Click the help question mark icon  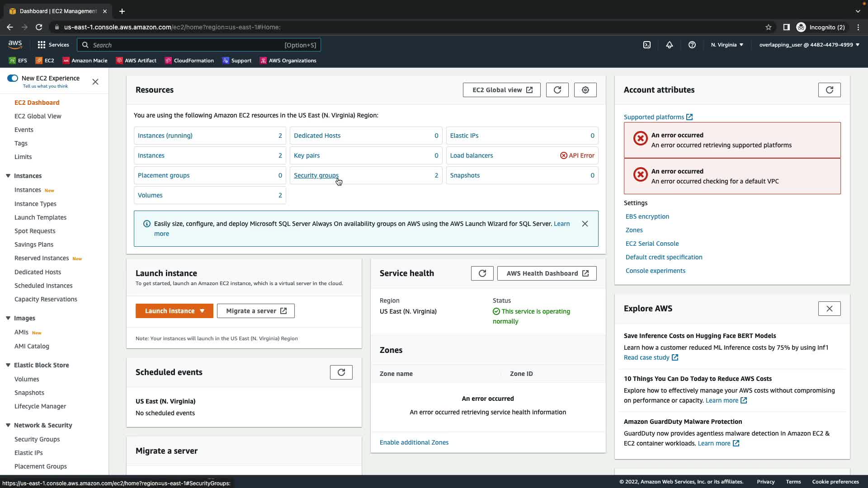coord(692,45)
